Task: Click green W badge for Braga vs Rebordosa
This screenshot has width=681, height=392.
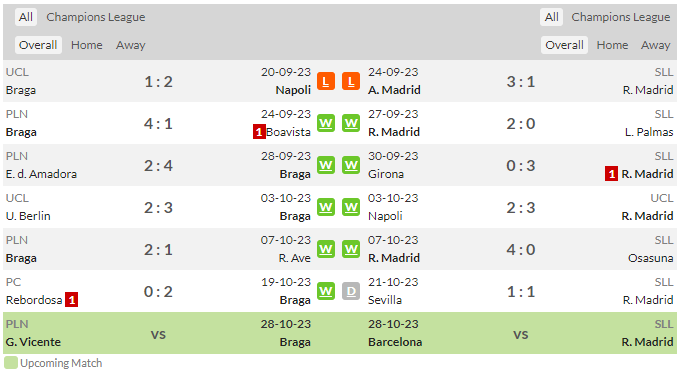Action: click(326, 291)
